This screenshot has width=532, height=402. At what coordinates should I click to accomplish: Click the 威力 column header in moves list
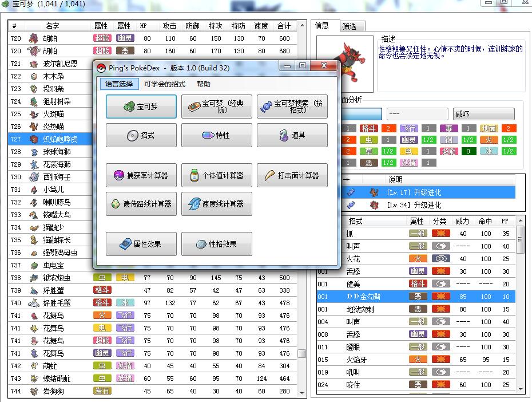tap(462, 222)
